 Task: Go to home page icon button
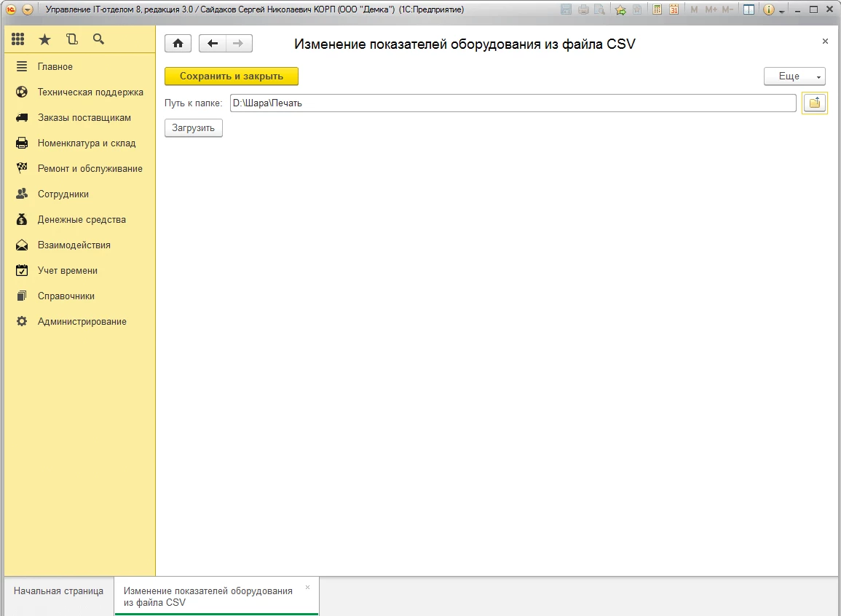coord(178,44)
